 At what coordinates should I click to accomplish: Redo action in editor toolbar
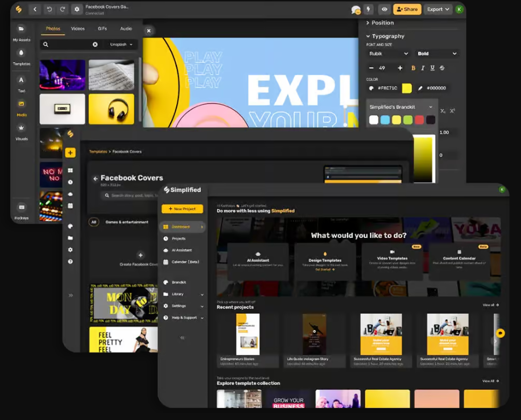tap(63, 9)
